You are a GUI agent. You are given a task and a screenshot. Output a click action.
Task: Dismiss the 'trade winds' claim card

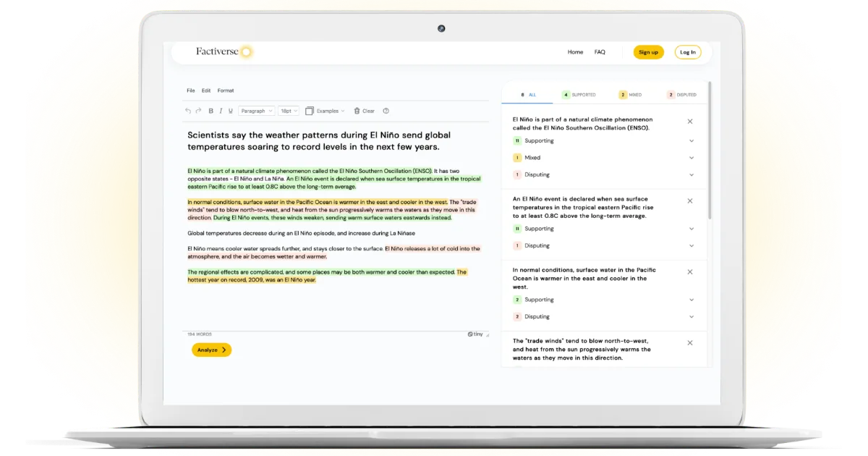tap(690, 342)
